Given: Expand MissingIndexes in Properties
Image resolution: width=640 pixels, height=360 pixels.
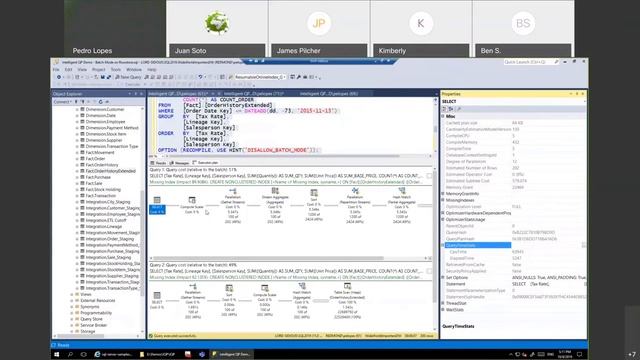Looking at the screenshot, I should coord(443,200).
